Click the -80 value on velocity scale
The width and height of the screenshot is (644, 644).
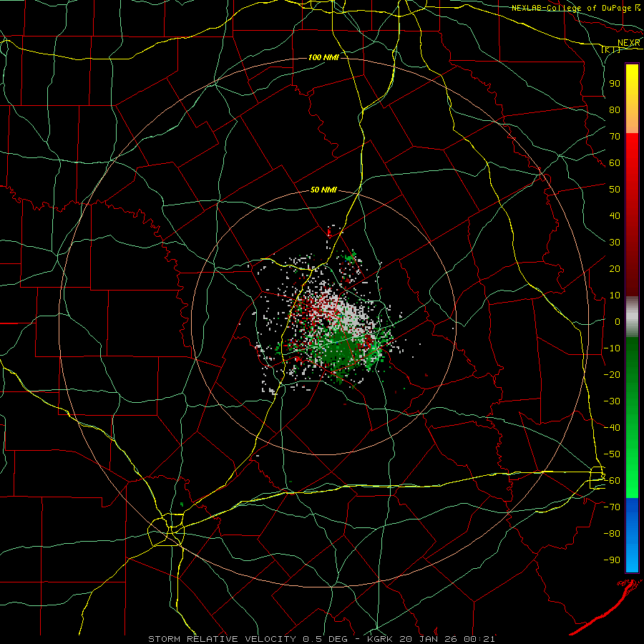pos(612,534)
